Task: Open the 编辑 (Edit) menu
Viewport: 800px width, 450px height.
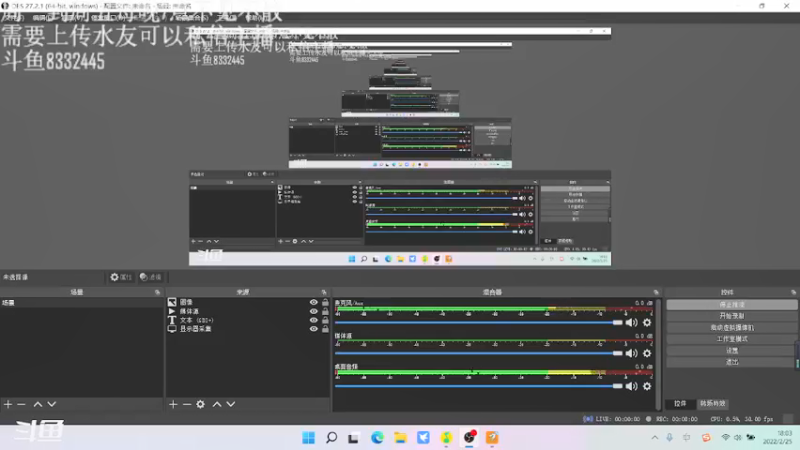Action: 42,18
